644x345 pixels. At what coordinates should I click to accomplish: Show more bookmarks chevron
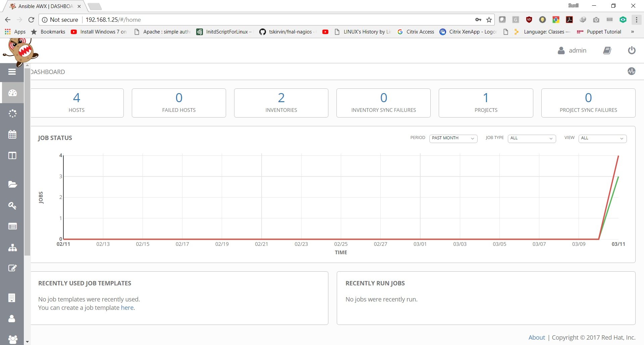click(x=633, y=32)
